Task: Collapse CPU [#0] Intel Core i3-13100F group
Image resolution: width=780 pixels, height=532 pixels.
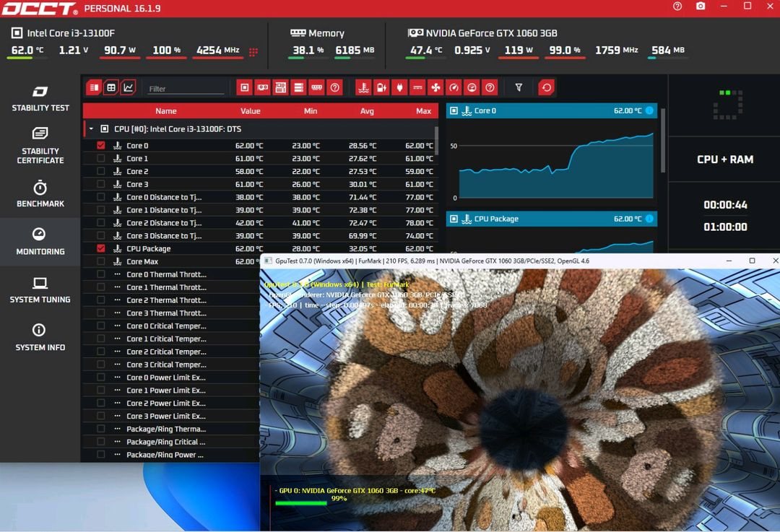Action: coord(91,128)
